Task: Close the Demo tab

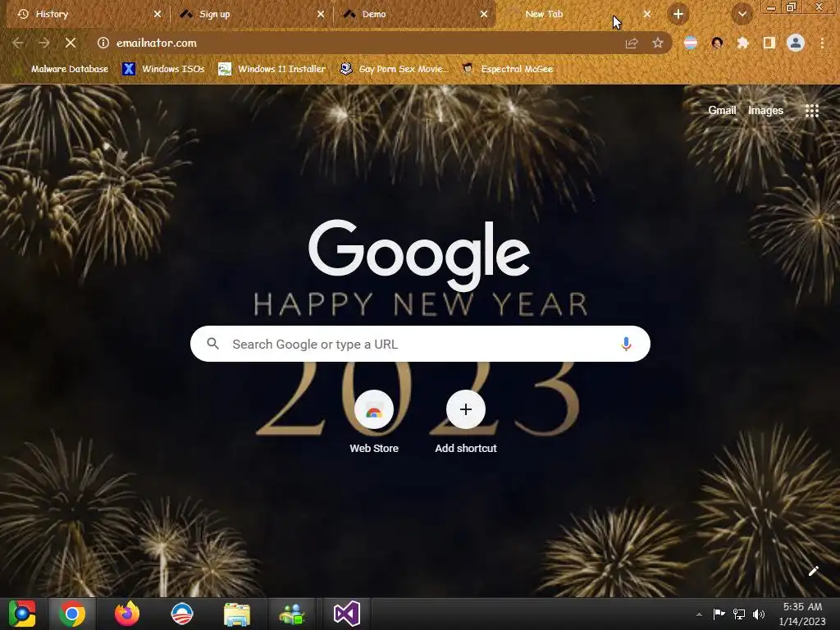Action: coord(484,14)
